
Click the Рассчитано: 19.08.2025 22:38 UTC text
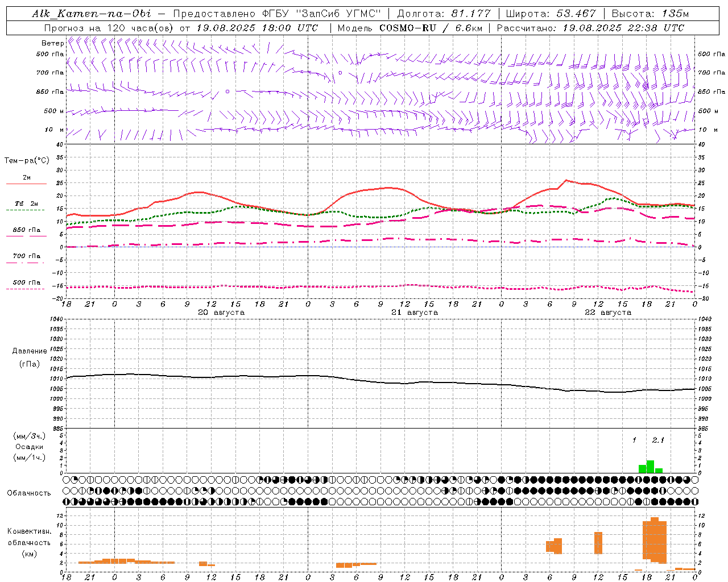(x=590, y=28)
